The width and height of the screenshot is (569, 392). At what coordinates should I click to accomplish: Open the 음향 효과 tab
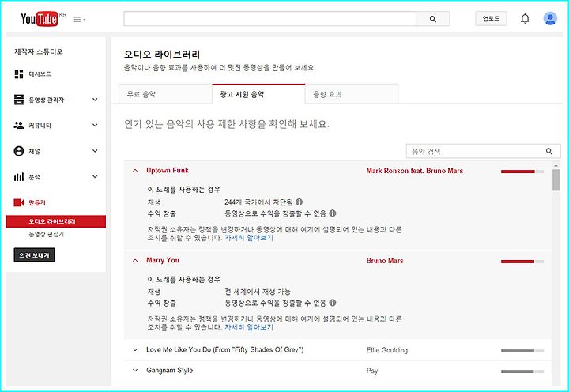(x=352, y=94)
